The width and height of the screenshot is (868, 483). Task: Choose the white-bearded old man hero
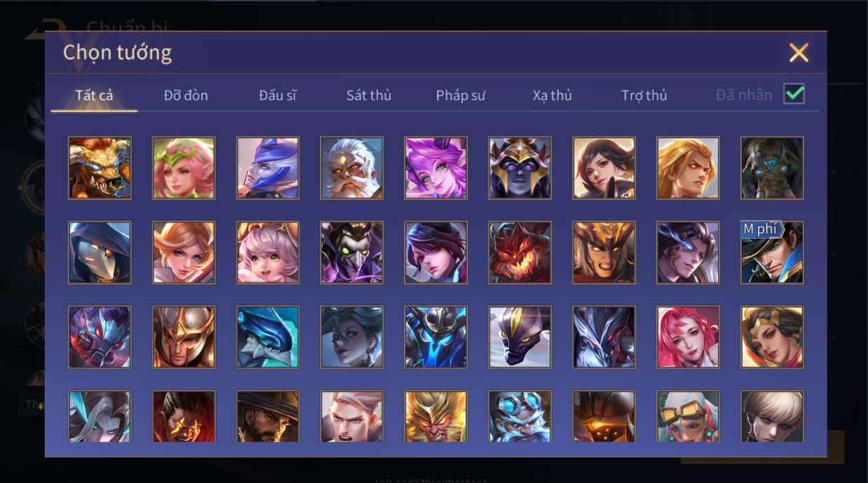pyautogui.click(x=352, y=168)
